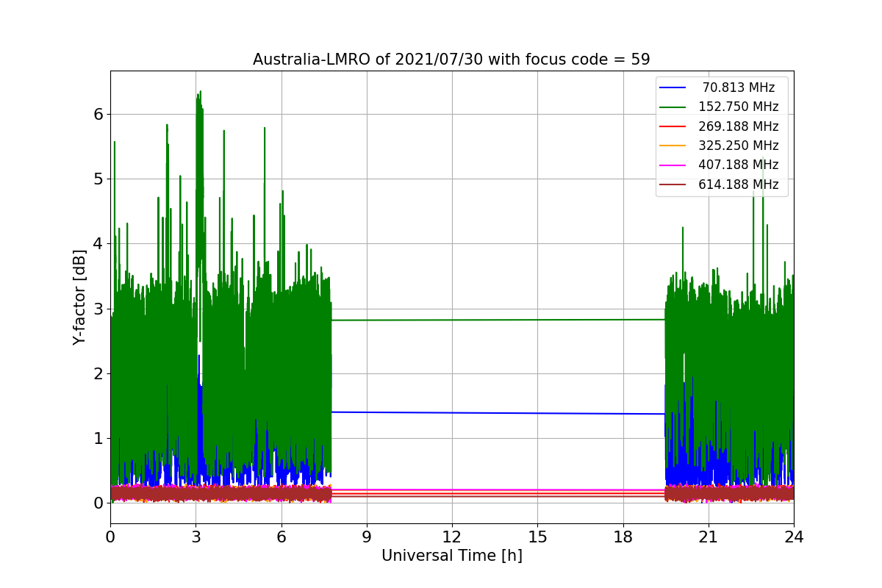Click the plot title mentioning Australia-LMRO
The image size is (882, 588).
451,60
